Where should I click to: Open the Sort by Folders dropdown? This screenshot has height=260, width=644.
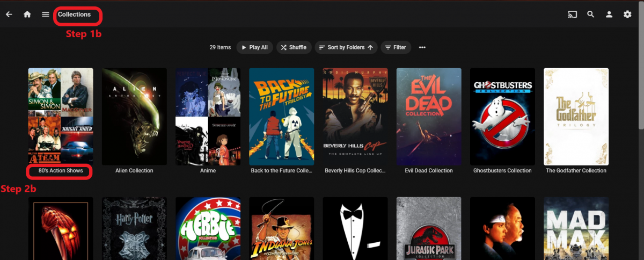[x=346, y=47]
